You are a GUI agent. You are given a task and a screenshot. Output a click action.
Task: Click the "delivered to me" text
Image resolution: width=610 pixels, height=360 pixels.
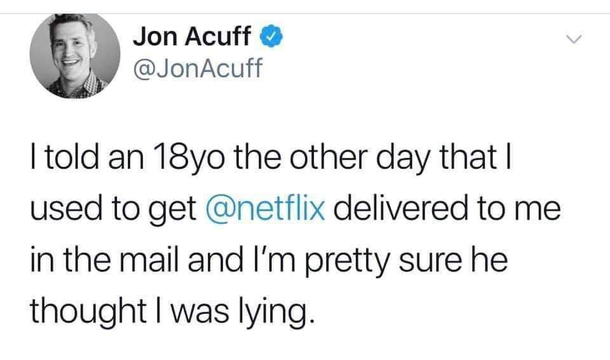click(x=447, y=208)
